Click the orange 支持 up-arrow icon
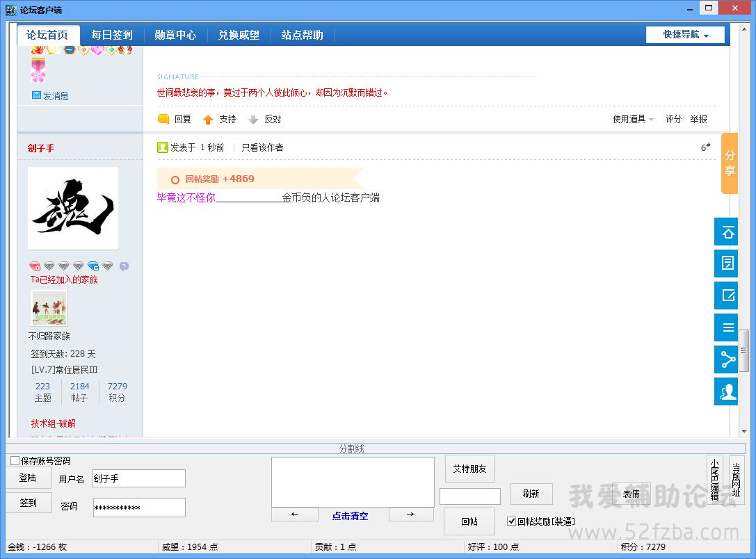Image resolution: width=756 pixels, height=559 pixels. (208, 120)
